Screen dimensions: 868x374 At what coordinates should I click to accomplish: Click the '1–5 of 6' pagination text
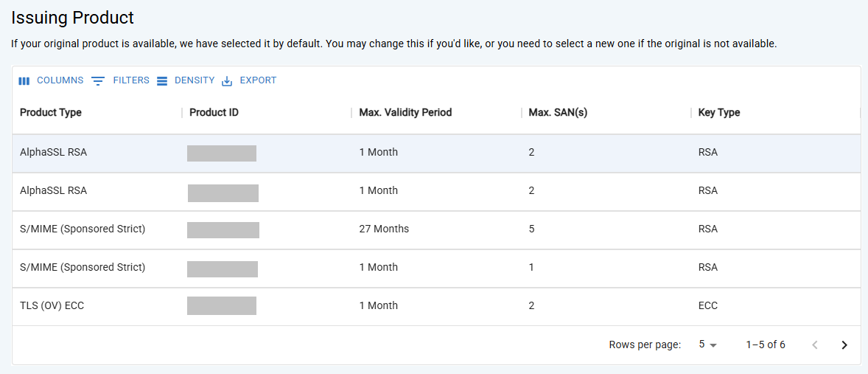[766, 344]
